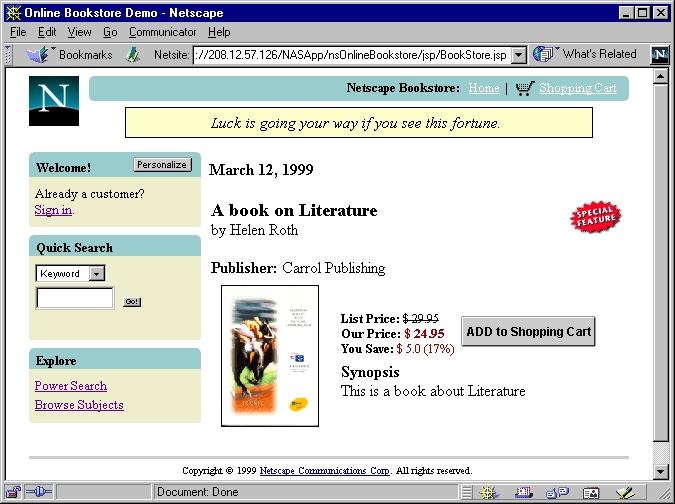This screenshot has width=675, height=504.
Task: Click the shopping cart icon in header
Action: [525, 88]
